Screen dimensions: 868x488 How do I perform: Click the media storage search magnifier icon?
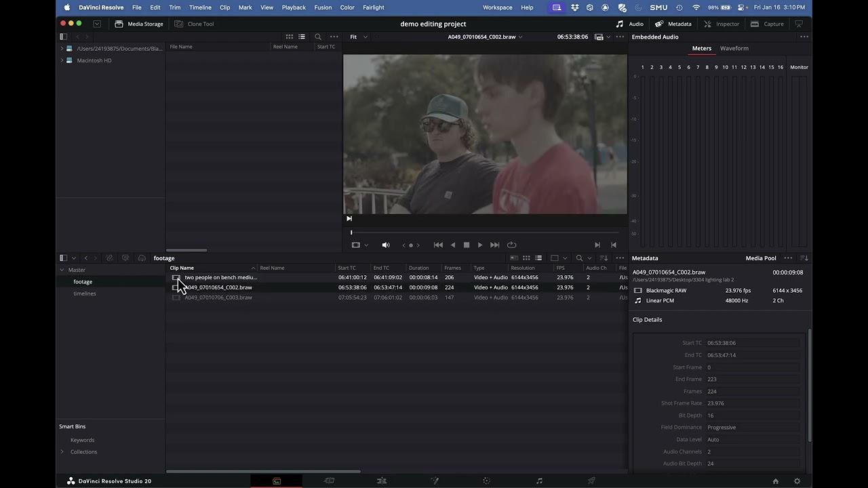pos(318,37)
